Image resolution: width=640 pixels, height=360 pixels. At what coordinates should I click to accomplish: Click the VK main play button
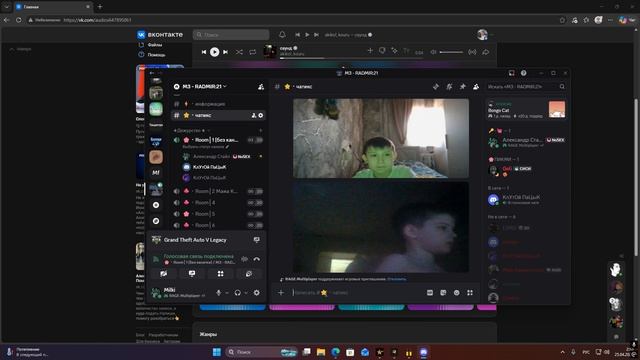point(214,52)
